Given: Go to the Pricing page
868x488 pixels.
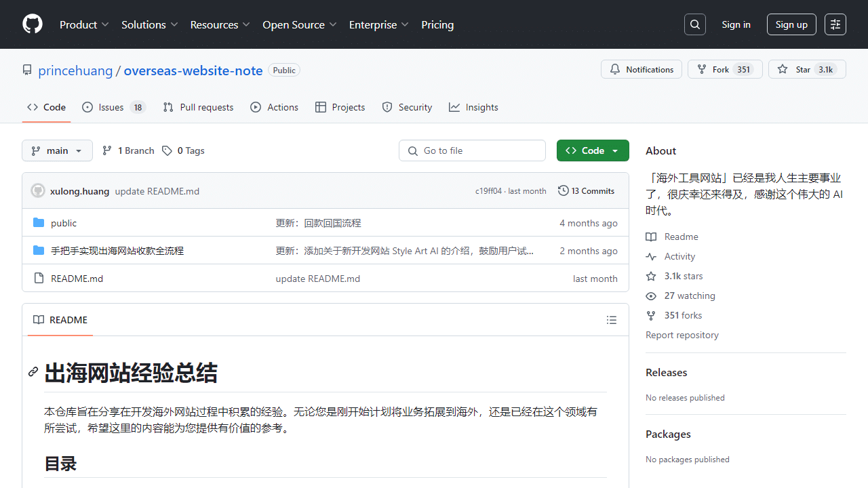Looking at the screenshot, I should 437,24.
